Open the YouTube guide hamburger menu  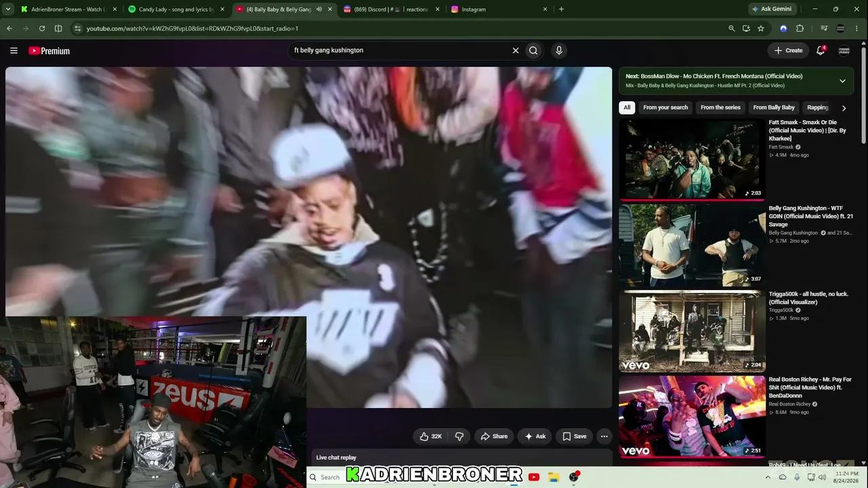14,51
